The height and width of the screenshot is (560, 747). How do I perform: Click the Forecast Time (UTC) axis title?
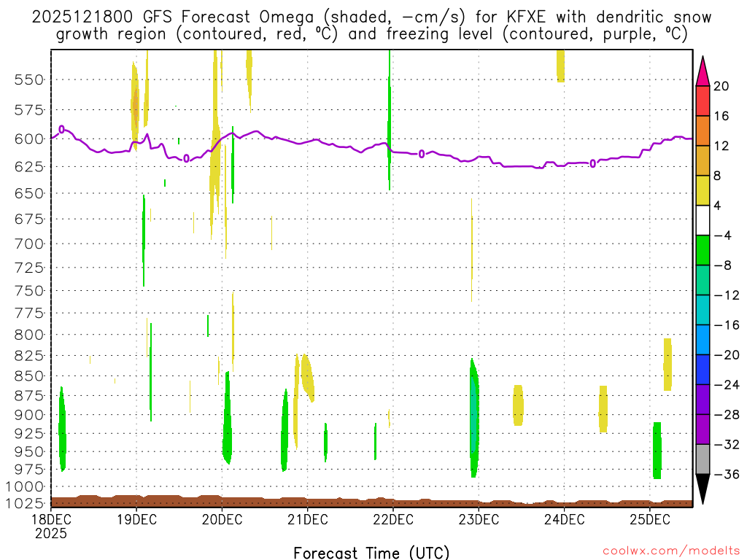[371, 553]
